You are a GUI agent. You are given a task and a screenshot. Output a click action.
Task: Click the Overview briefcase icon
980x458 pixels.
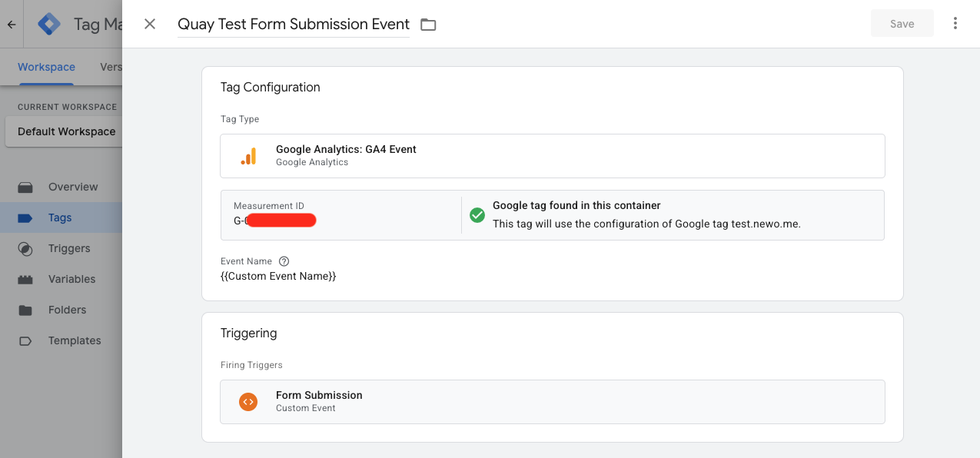tap(25, 187)
